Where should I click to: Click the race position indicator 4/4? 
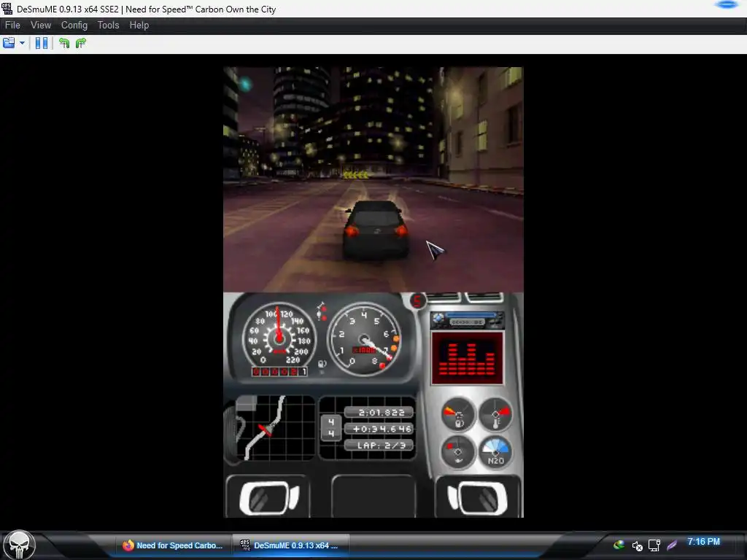[331, 427]
